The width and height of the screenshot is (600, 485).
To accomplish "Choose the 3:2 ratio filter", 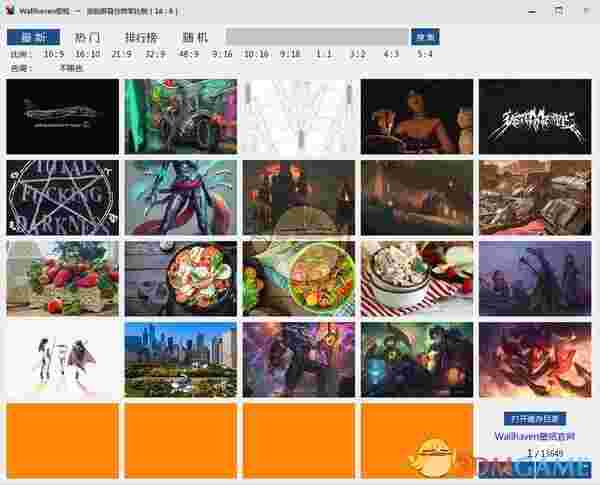I will [x=357, y=54].
